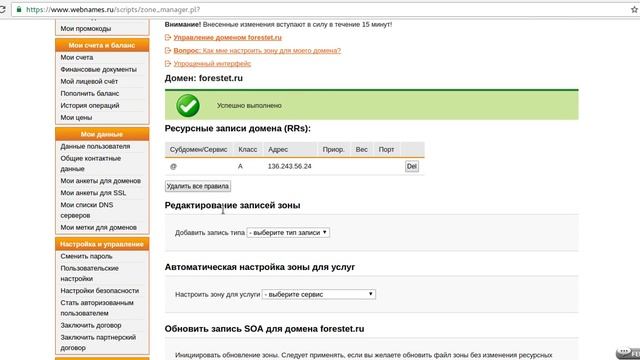Click the Порт column header

[386, 150]
